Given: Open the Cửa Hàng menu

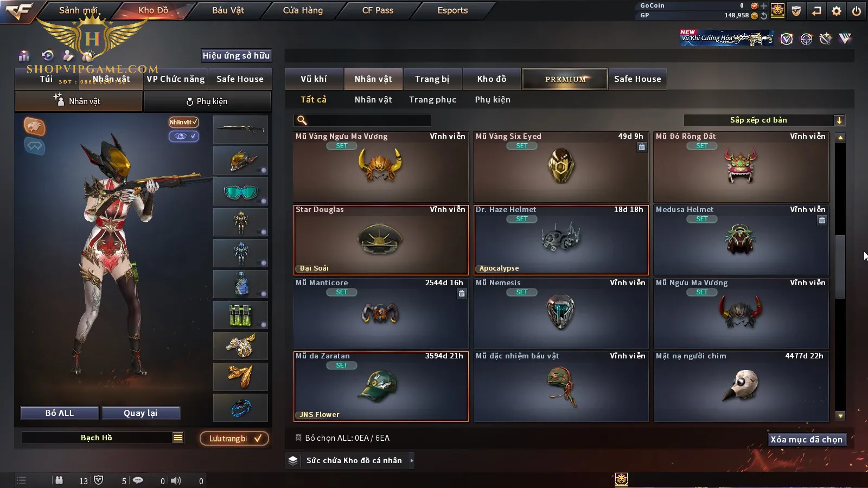Looking at the screenshot, I should coord(303,10).
